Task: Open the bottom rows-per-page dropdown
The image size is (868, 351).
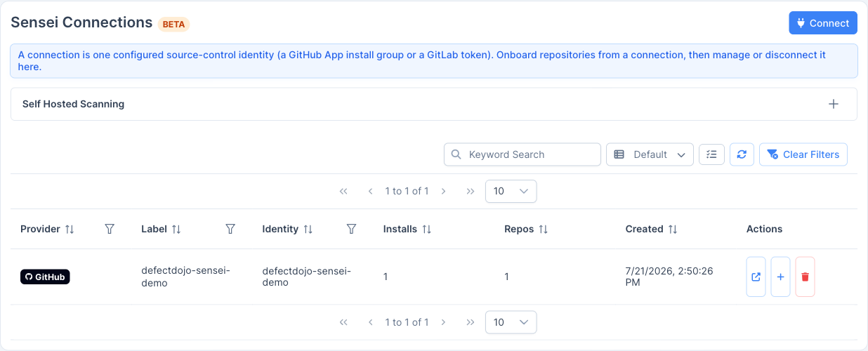Action: [511, 322]
